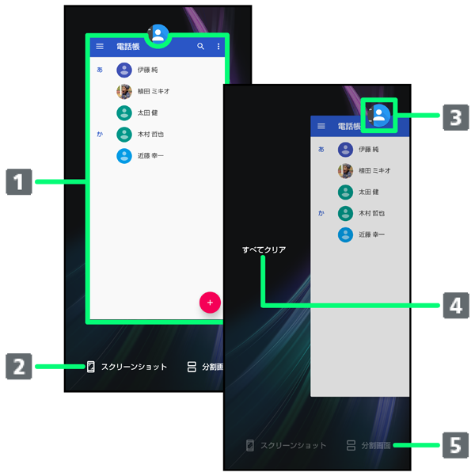Image resolution: width=475 pixels, height=476 pixels.
Task: Tap the screenshot icon at bottom left
Action: [91, 367]
